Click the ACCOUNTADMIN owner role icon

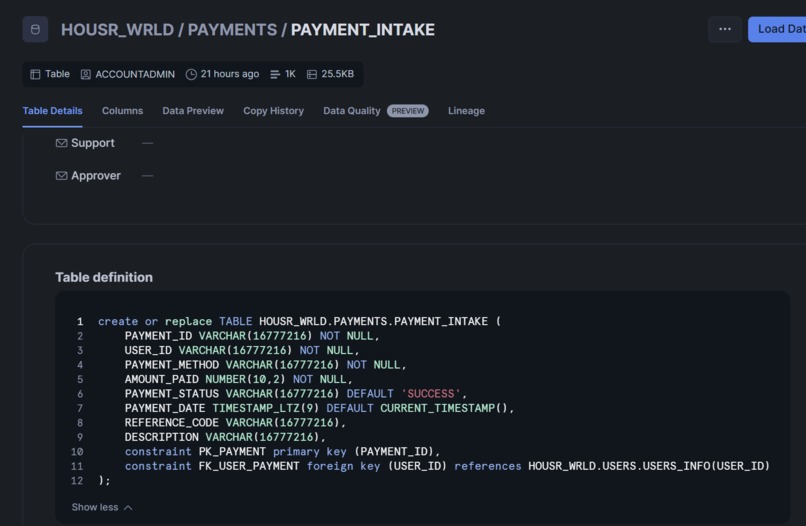pyautogui.click(x=85, y=74)
